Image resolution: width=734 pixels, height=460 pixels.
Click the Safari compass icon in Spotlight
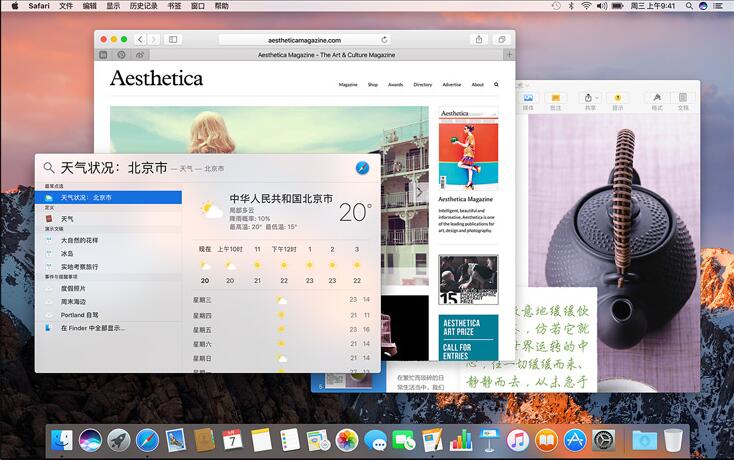[362, 168]
